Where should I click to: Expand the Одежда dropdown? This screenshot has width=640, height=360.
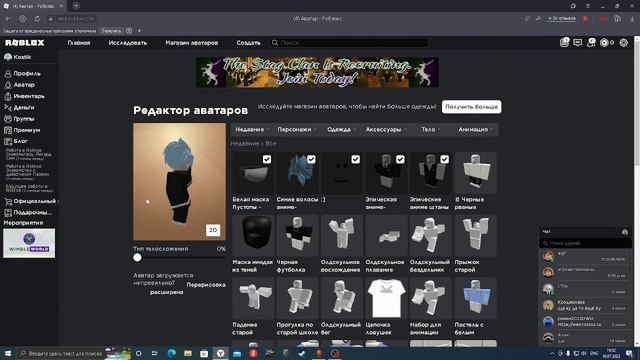pos(341,129)
